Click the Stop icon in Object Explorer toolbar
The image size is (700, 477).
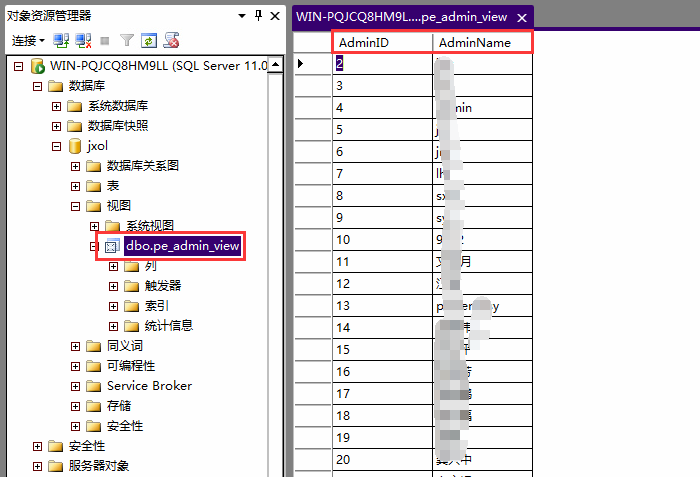coord(104,41)
